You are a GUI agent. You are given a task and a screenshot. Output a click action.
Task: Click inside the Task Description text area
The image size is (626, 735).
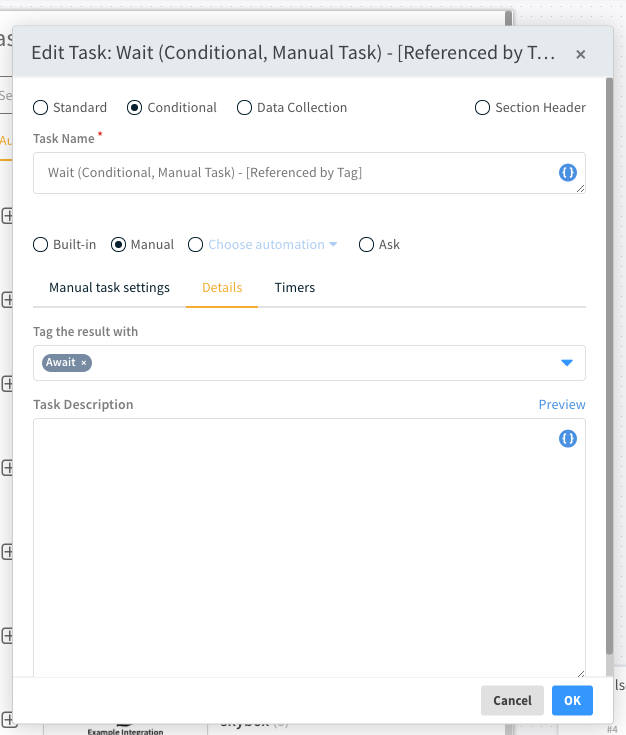pos(300,550)
